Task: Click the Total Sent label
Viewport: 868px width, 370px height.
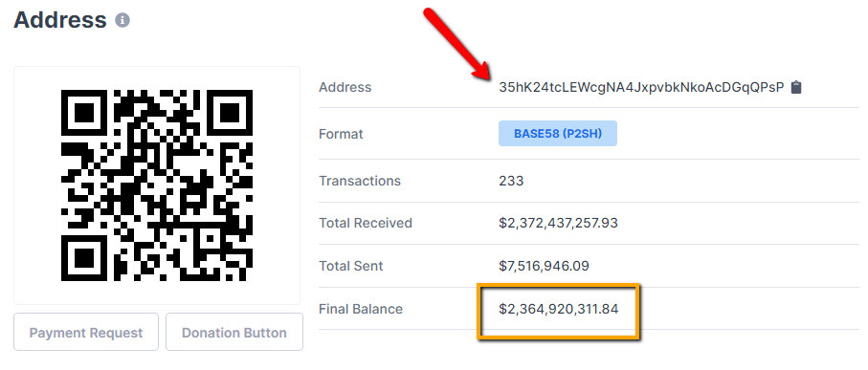Action: [351, 266]
